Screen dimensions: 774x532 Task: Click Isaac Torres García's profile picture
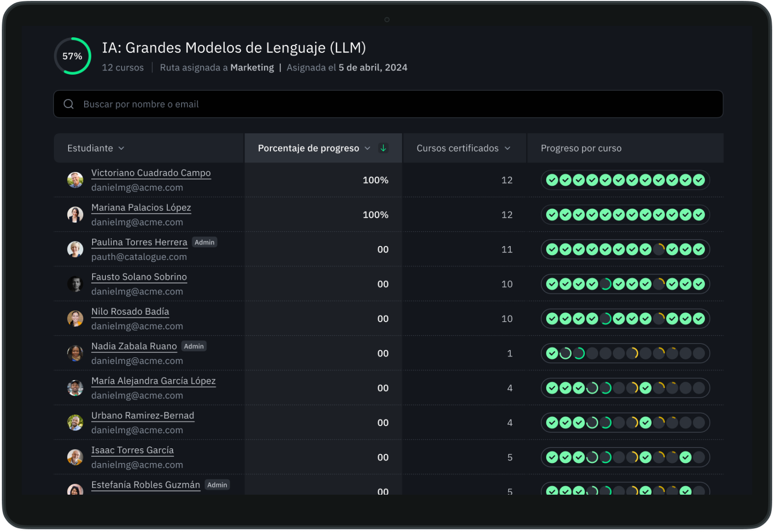click(x=75, y=457)
